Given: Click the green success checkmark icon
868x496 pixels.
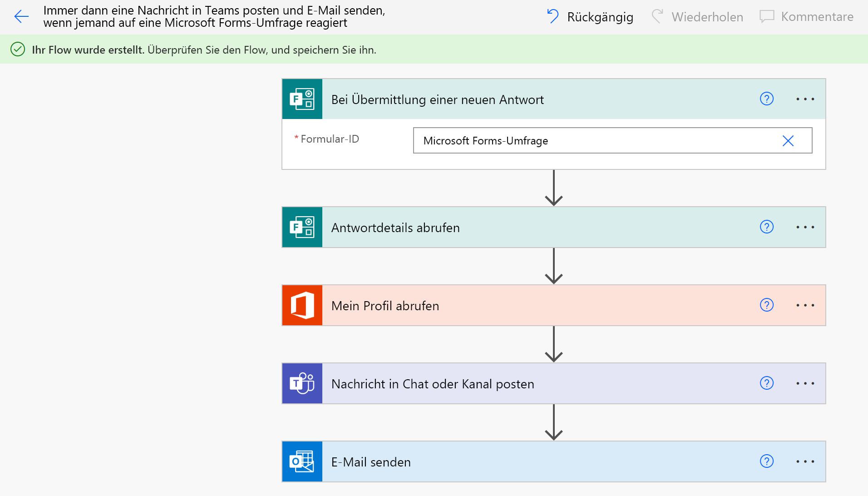Looking at the screenshot, I should pos(18,49).
